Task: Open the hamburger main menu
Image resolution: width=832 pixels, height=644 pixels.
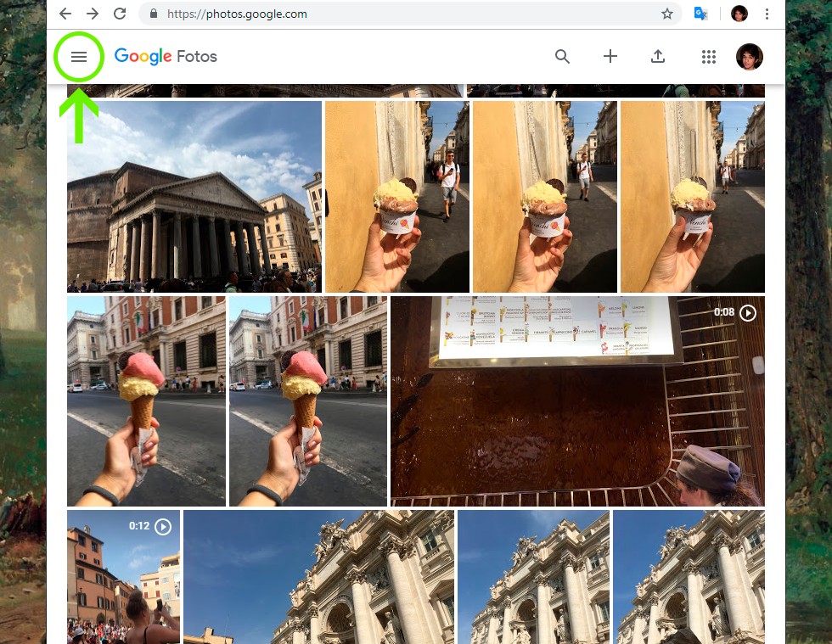Action: pyautogui.click(x=79, y=57)
